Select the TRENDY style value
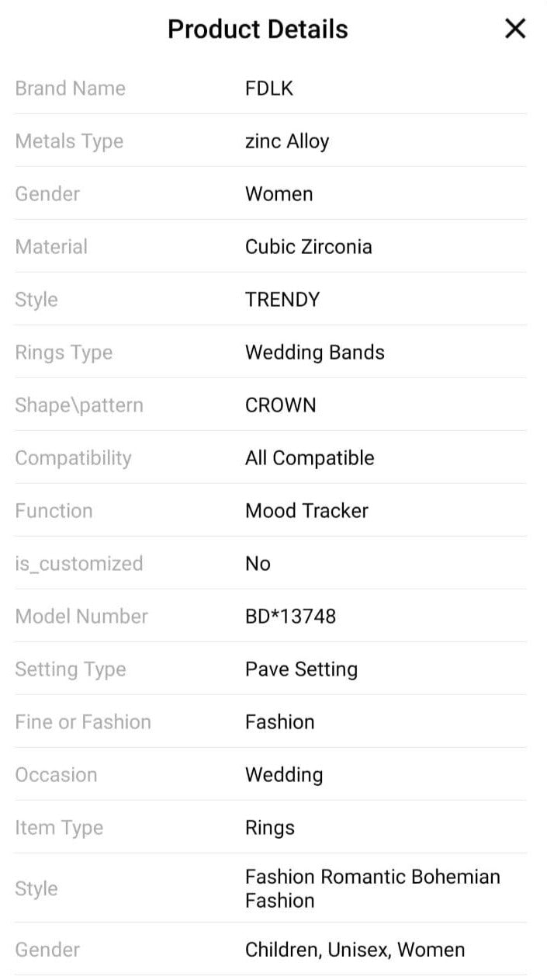Image resolution: width=547 pixels, height=980 pixels. pos(282,300)
